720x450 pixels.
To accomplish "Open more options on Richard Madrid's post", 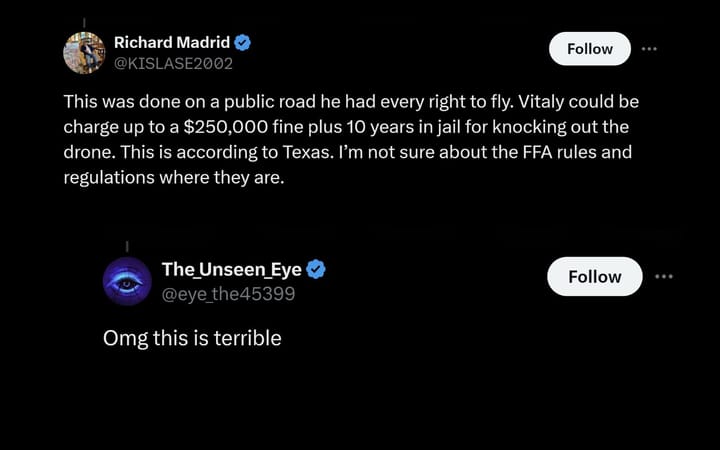I will (x=650, y=48).
